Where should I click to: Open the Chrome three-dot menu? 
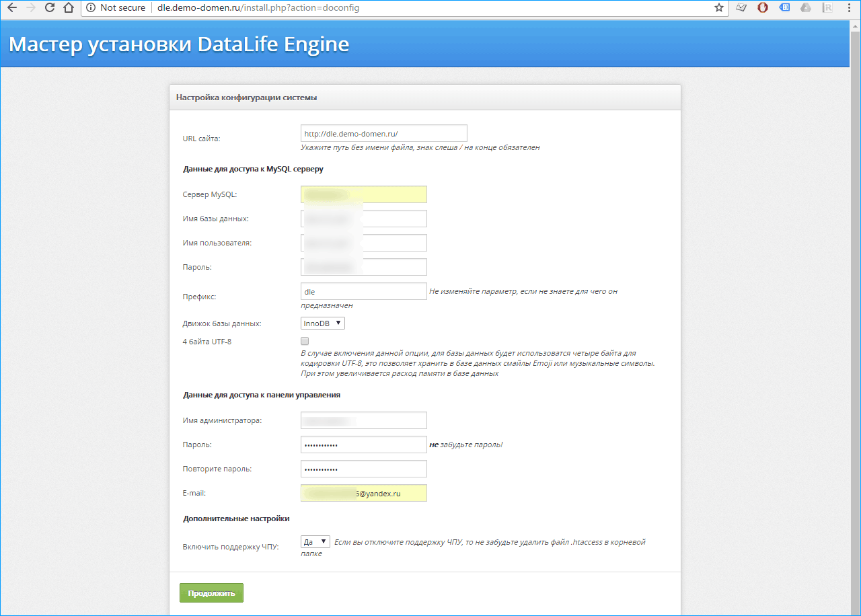[850, 8]
